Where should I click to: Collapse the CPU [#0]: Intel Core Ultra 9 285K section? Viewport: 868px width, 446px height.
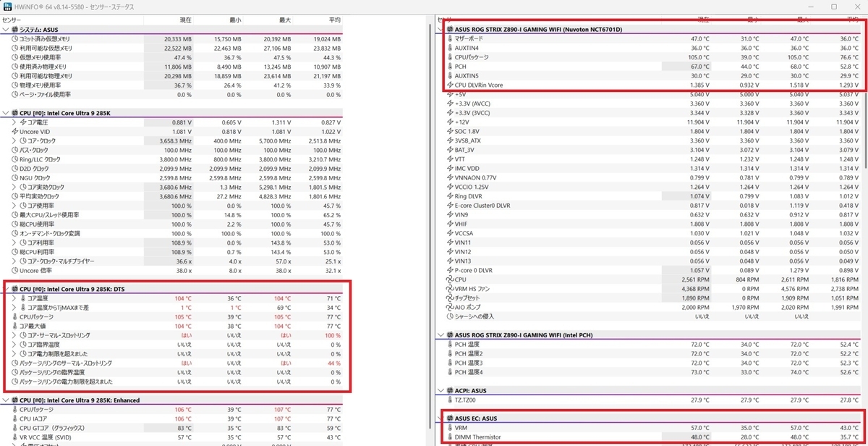[x=6, y=113]
